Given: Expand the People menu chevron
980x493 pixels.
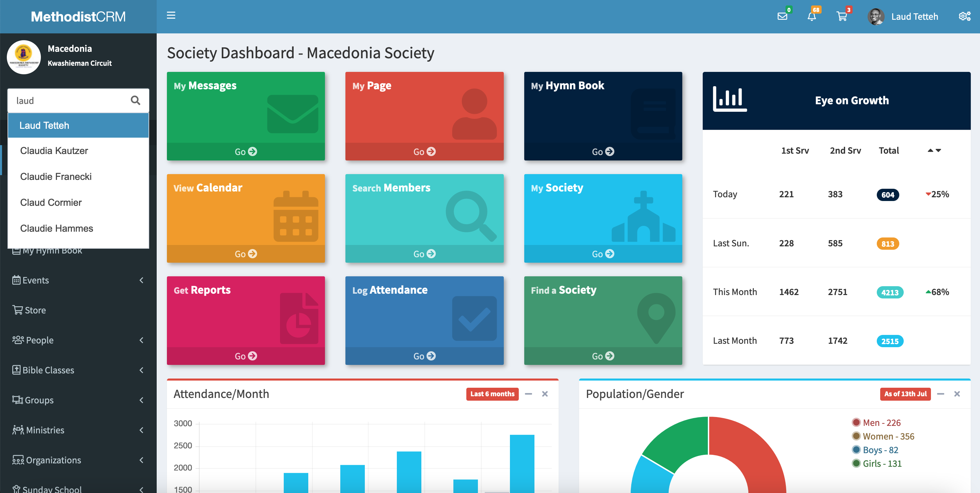Looking at the screenshot, I should pyautogui.click(x=141, y=340).
